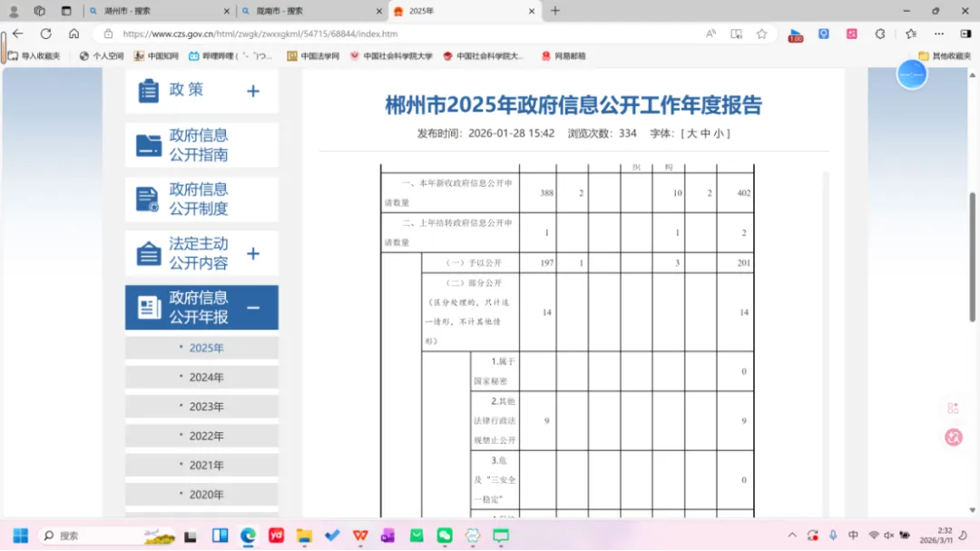
Task: Click the page vertical scrollbar thumb
Action: pyautogui.click(x=972, y=258)
